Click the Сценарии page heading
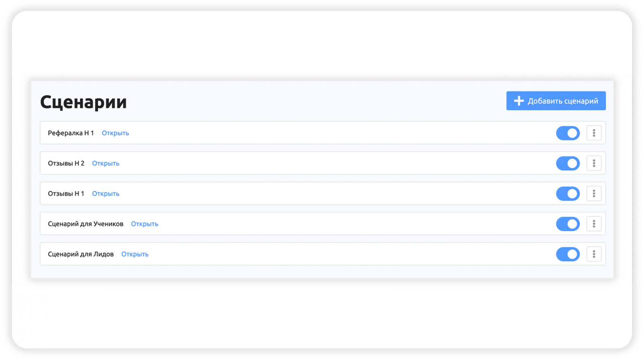This screenshot has height=359, width=644. click(83, 102)
